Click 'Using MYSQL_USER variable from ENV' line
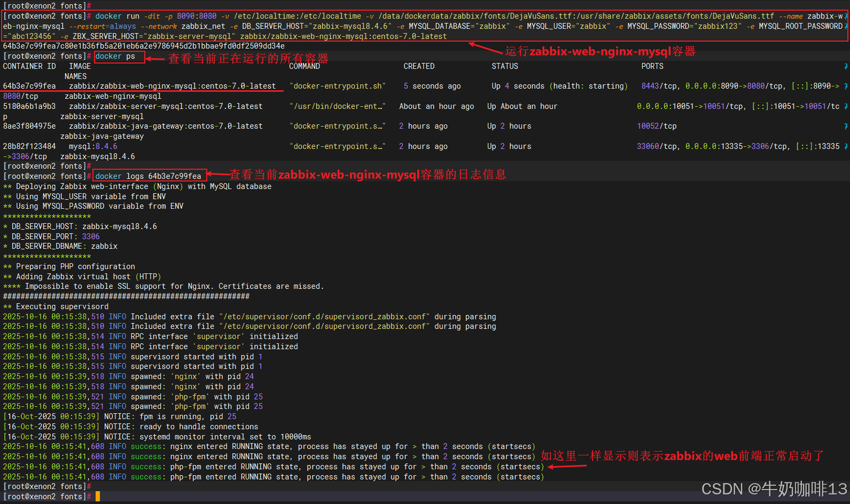 (x=84, y=196)
